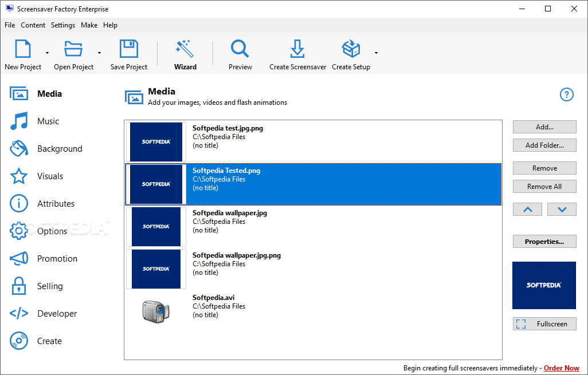
Task: Go to the Create disc section
Action: (x=19, y=341)
